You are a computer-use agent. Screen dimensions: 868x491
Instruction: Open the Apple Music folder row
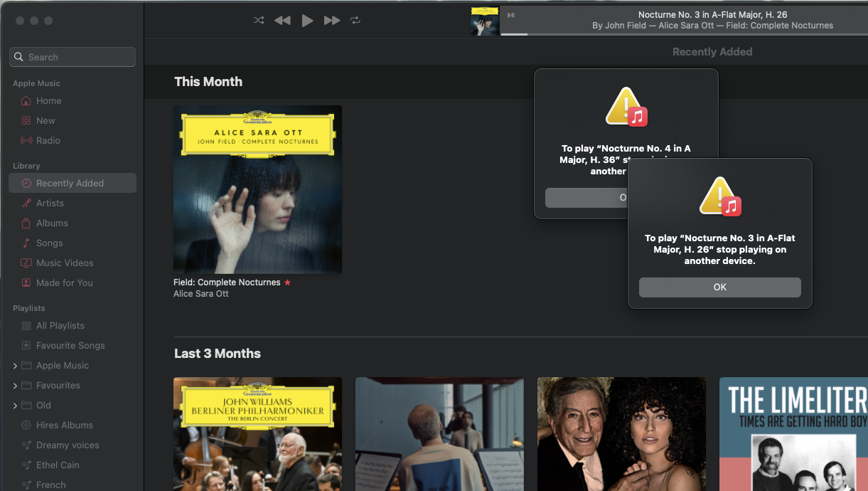pos(73,366)
